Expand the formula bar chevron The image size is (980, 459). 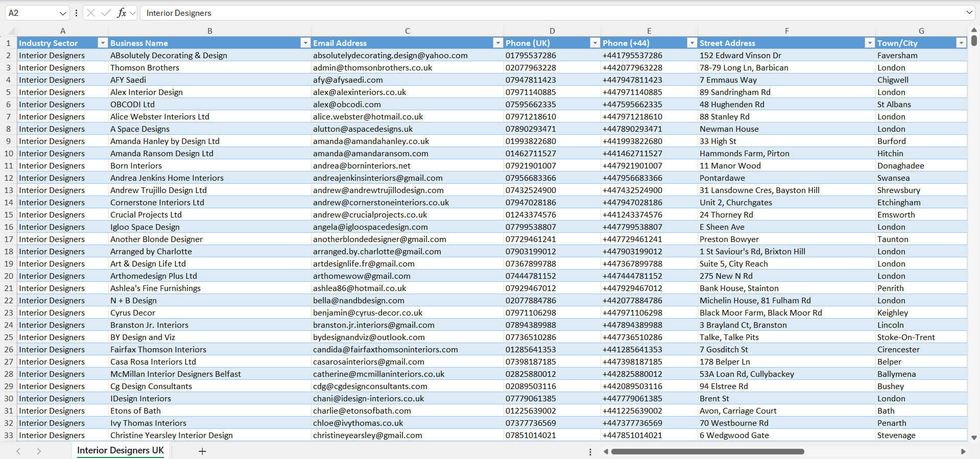[x=969, y=13]
